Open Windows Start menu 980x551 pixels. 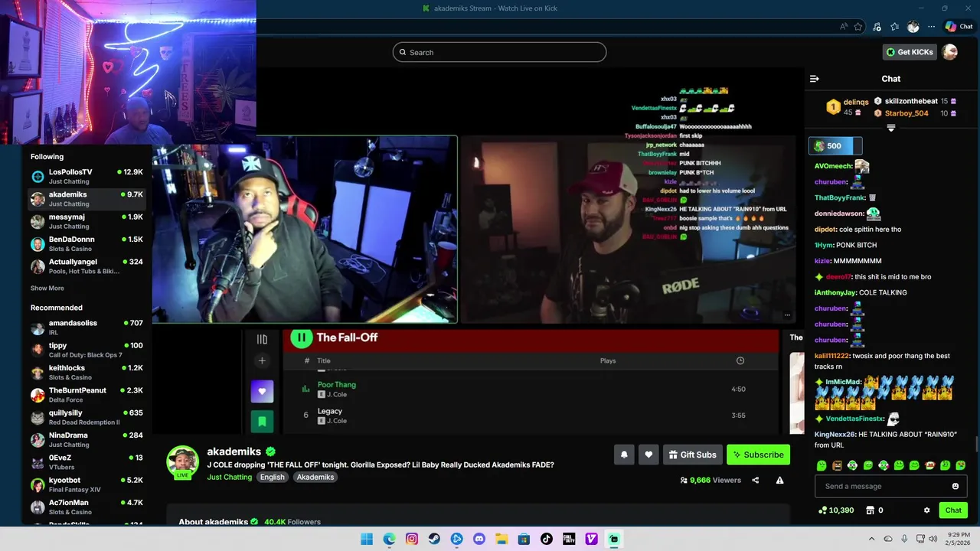[367, 539]
